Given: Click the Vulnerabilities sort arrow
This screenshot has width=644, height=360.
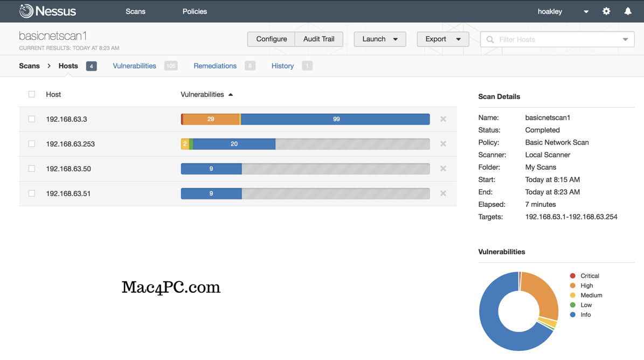Looking at the screenshot, I should point(231,94).
